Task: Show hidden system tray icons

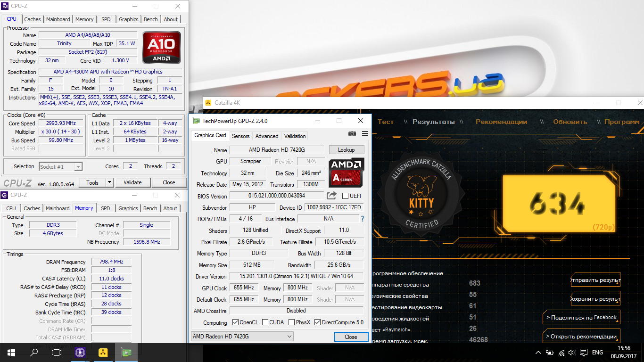Action: 538,353
